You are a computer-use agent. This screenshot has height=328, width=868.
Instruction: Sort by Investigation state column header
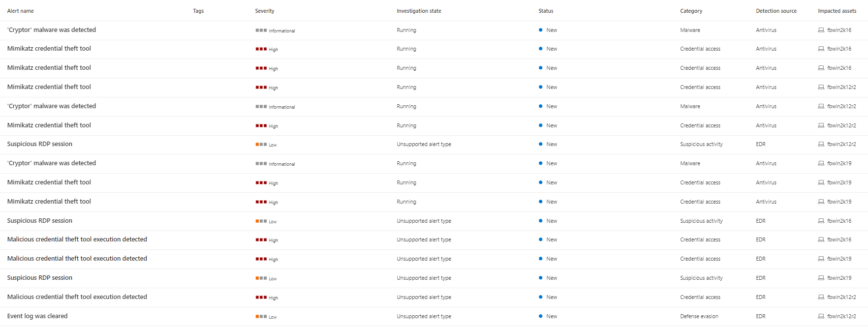pos(419,11)
